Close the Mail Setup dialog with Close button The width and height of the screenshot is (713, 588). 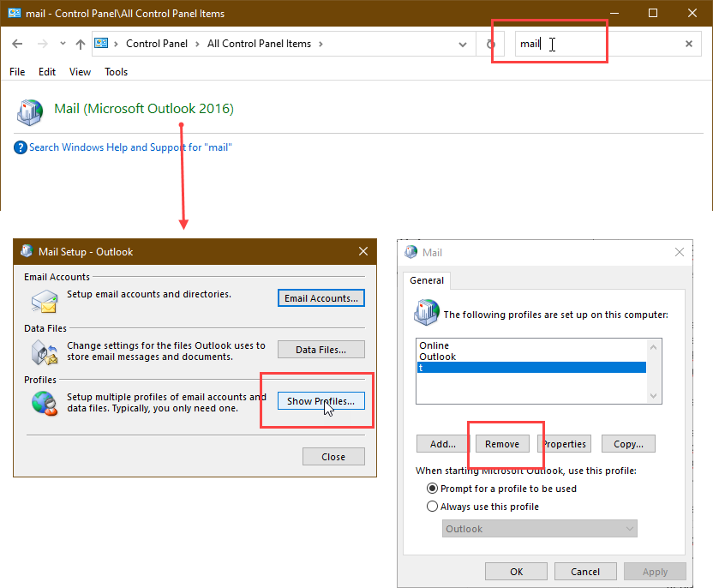[x=333, y=457]
